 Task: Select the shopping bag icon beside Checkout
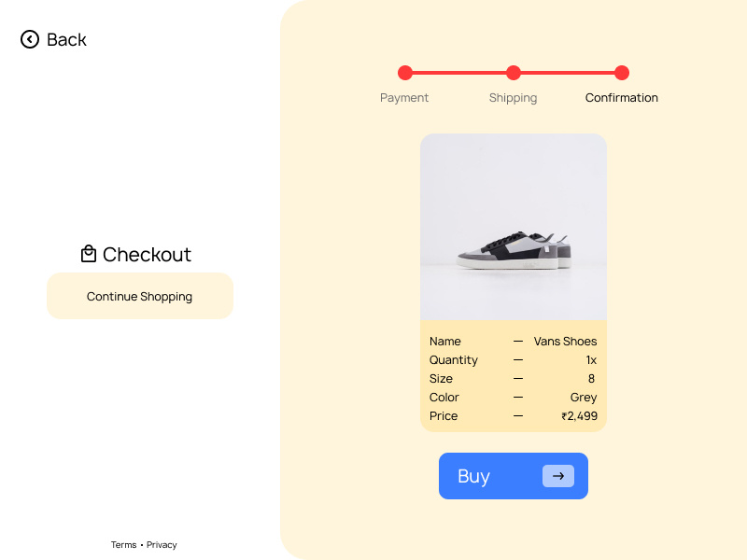tap(89, 253)
